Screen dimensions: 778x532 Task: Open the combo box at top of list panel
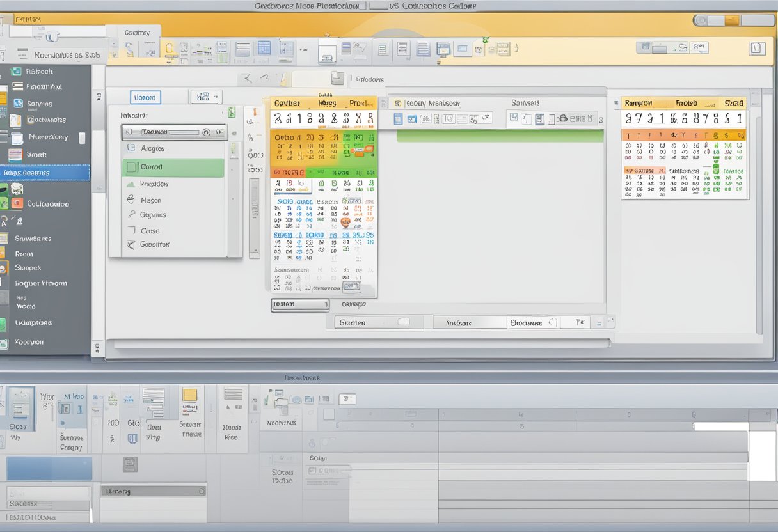click(x=174, y=132)
